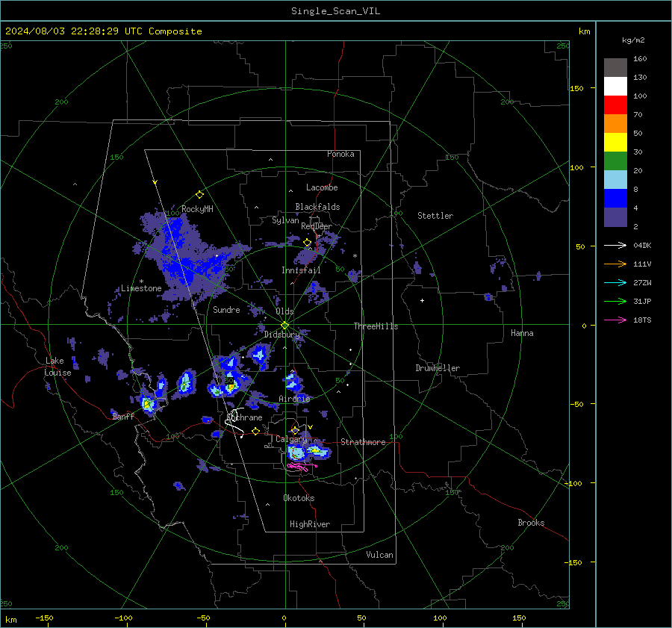Click the 18TS legend label
The height and width of the screenshot is (628, 672).
click(x=642, y=320)
